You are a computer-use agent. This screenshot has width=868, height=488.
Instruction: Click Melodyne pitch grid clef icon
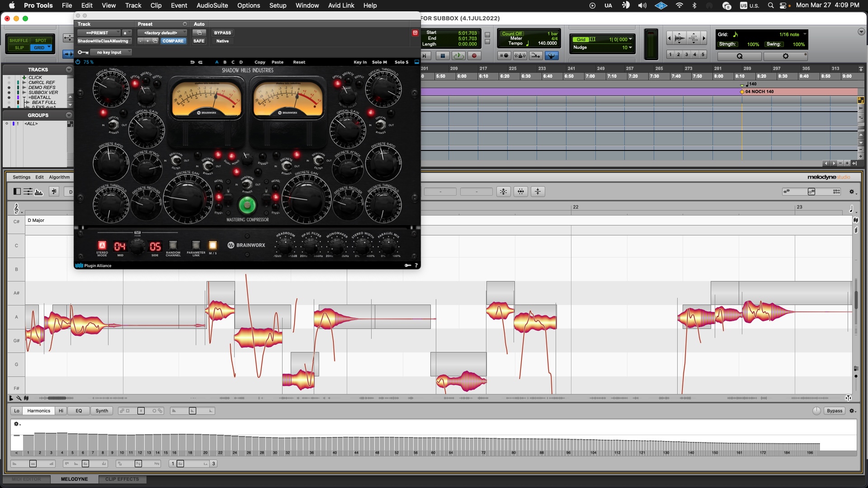17,208
